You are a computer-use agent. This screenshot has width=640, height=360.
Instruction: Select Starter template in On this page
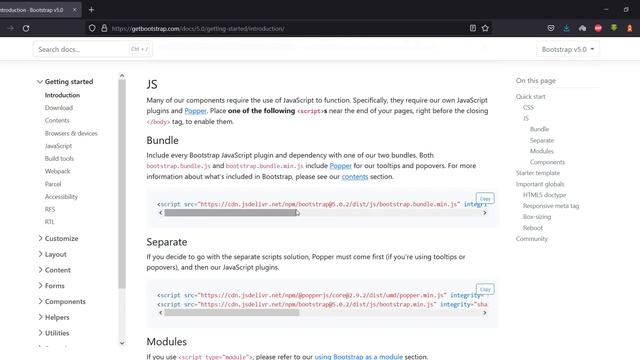(x=538, y=173)
